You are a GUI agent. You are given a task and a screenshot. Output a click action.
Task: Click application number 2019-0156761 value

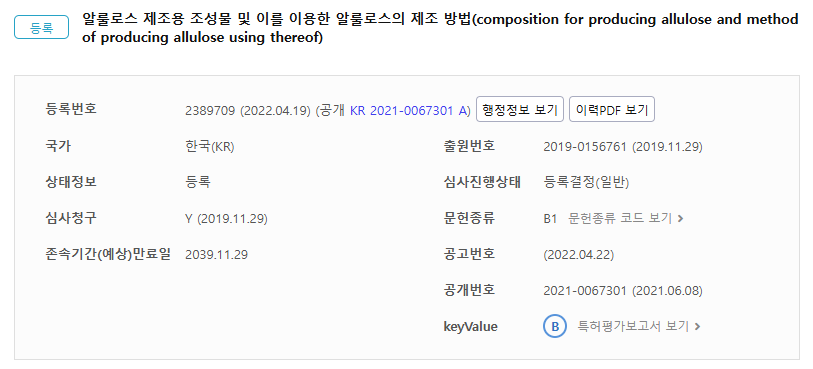(x=585, y=147)
